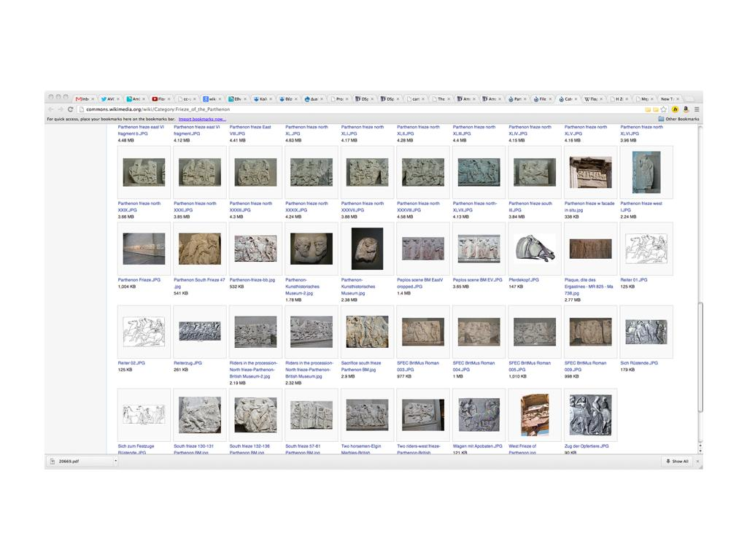Viewport: 747px width, 560px height.
Task: Click SFEC BritMus Roman 003.JPG link
Action: 418,366
